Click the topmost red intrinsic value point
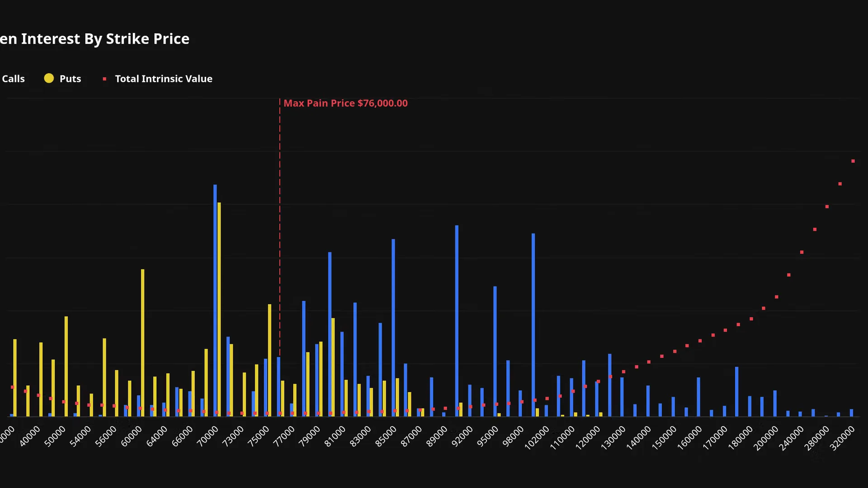868x488 pixels. click(853, 161)
